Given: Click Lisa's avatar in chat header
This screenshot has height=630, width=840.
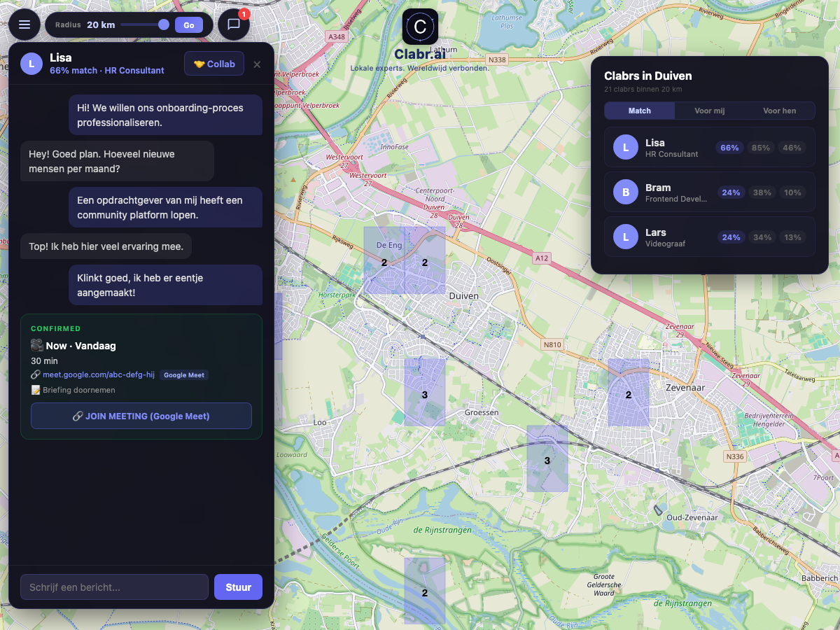Looking at the screenshot, I should (x=31, y=64).
